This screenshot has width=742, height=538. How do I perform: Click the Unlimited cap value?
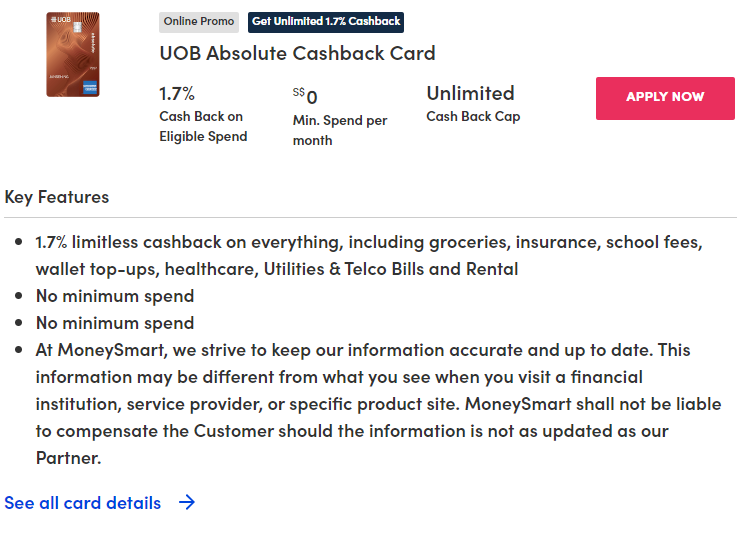tap(470, 94)
